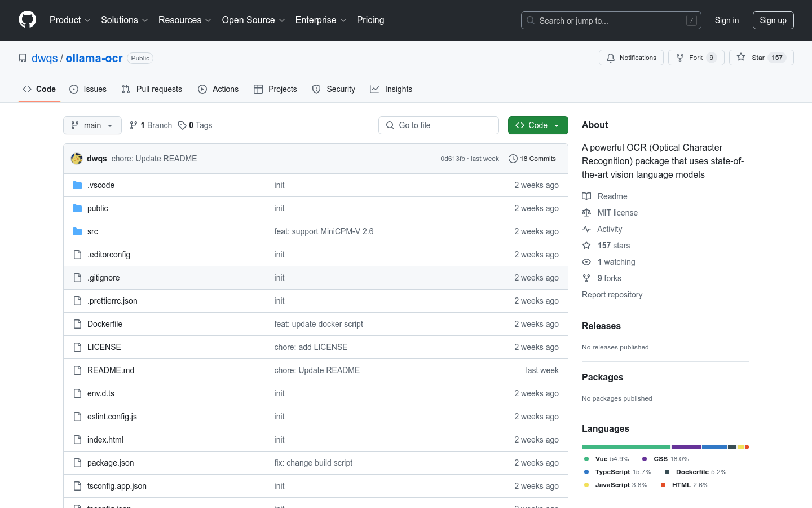Click the Readme book icon

[586, 196]
